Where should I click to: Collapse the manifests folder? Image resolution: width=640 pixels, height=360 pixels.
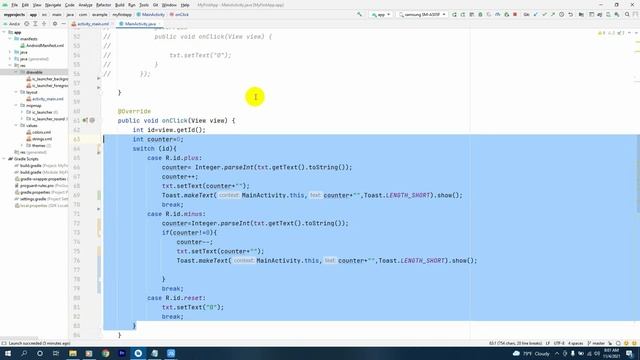10,39
